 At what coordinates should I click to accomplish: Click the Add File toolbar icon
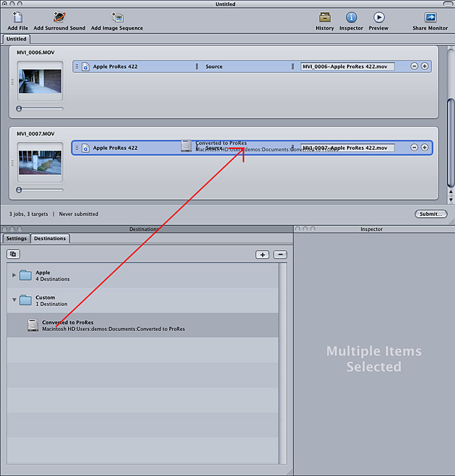point(18,18)
